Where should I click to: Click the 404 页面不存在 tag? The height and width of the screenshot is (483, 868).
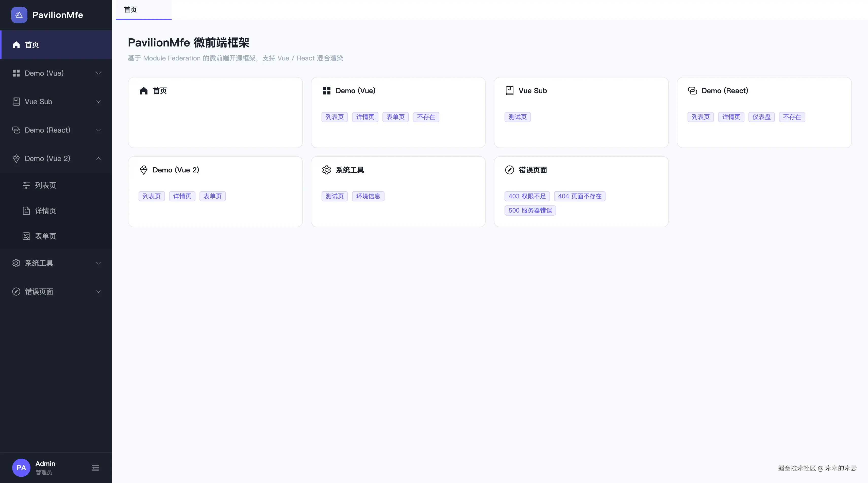(x=580, y=196)
